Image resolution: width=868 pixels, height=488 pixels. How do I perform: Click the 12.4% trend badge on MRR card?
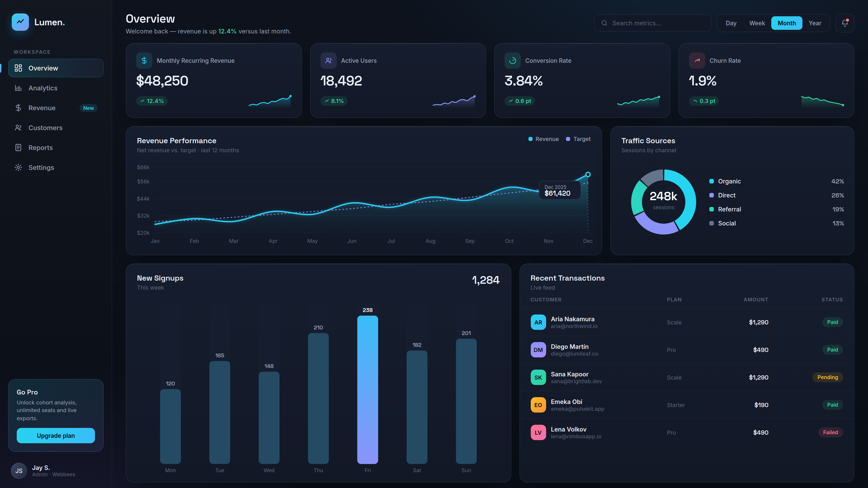pos(152,101)
